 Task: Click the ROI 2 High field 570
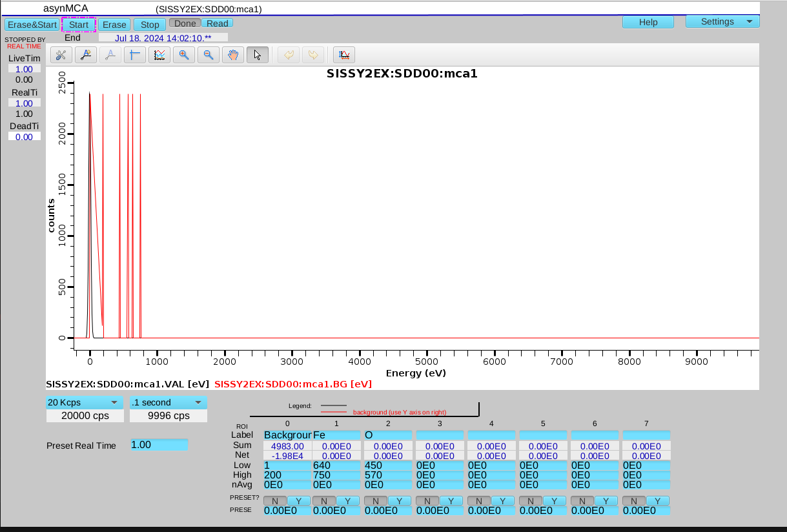[388, 475]
